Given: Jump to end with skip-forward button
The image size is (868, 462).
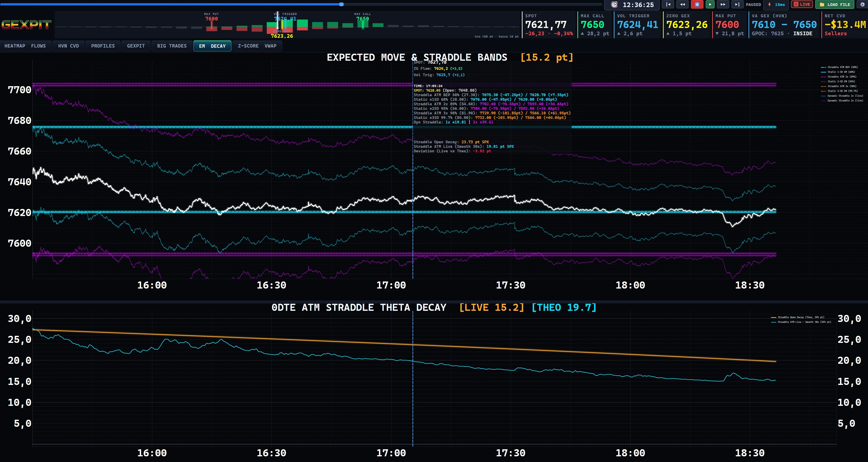Looking at the screenshot, I should [737, 4].
